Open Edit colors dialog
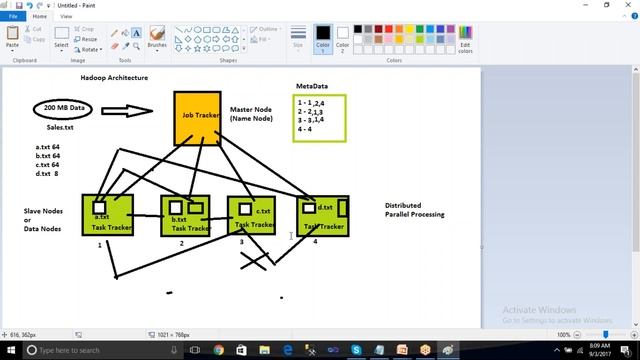Image resolution: width=640 pixels, height=360 pixels. coord(465,39)
